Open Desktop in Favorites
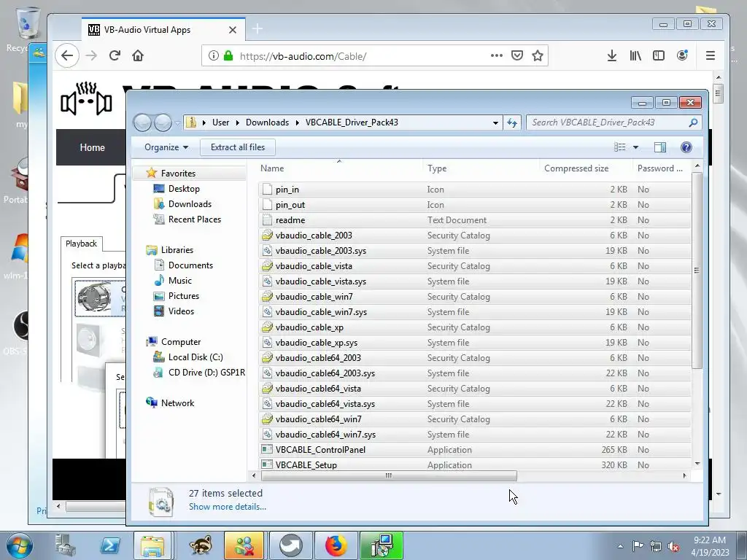The height and width of the screenshot is (560, 747). pos(184,189)
